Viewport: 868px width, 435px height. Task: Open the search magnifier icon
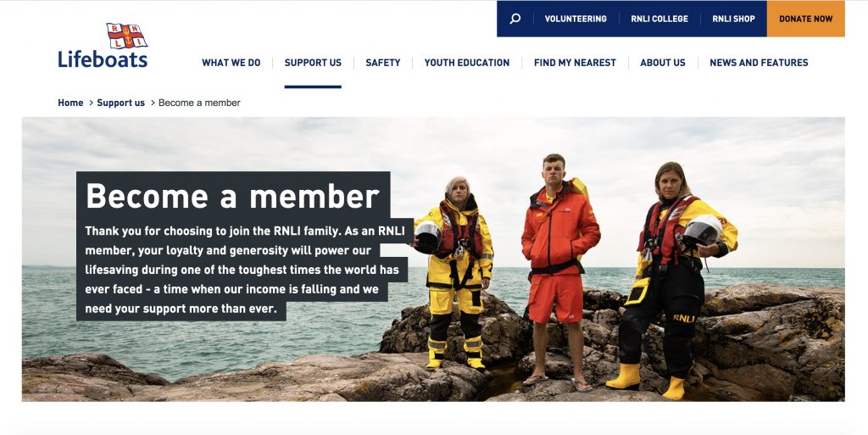tap(515, 19)
